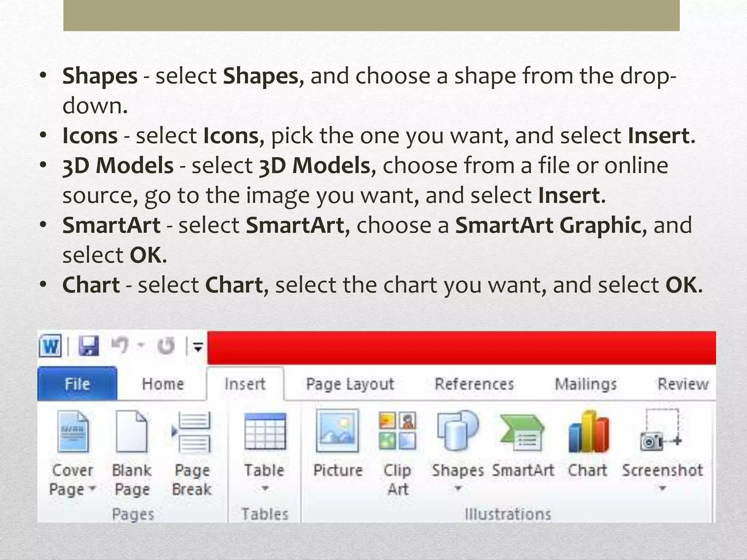Screen dimensions: 747x560
Task: Open the File tab
Action: (x=77, y=384)
